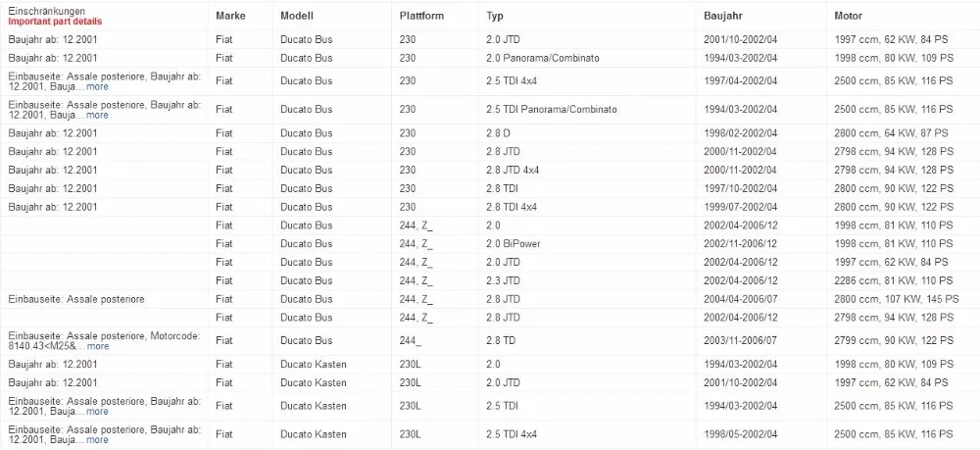Click 'more' link in Ducato Kasten 2.5 TDI 1994/03 row

97,413
